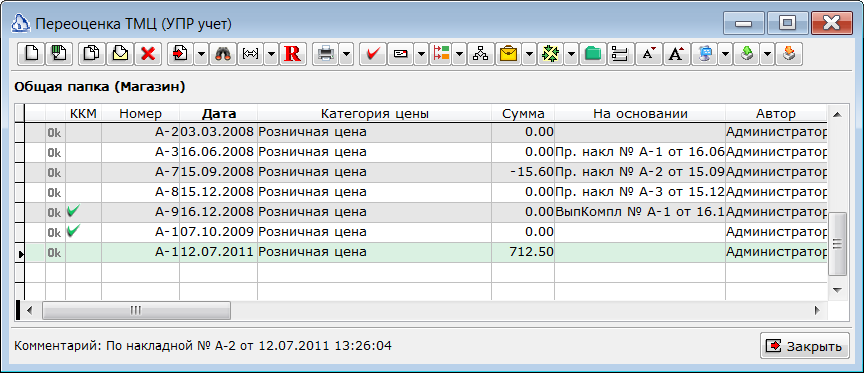Click the horizontal scrollbar thumb
The height and width of the screenshot is (373, 864).
tap(137, 310)
